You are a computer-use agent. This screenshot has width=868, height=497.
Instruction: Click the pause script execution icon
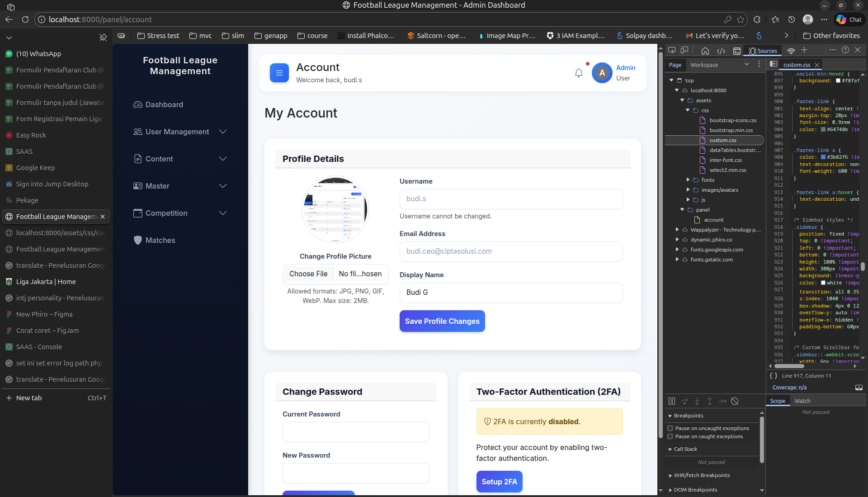click(x=672, y=401)
